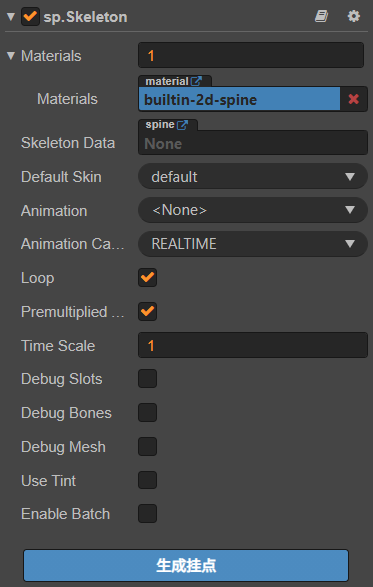
Task: Collapse the Materials array expander
Action: (x=11, y=56)
